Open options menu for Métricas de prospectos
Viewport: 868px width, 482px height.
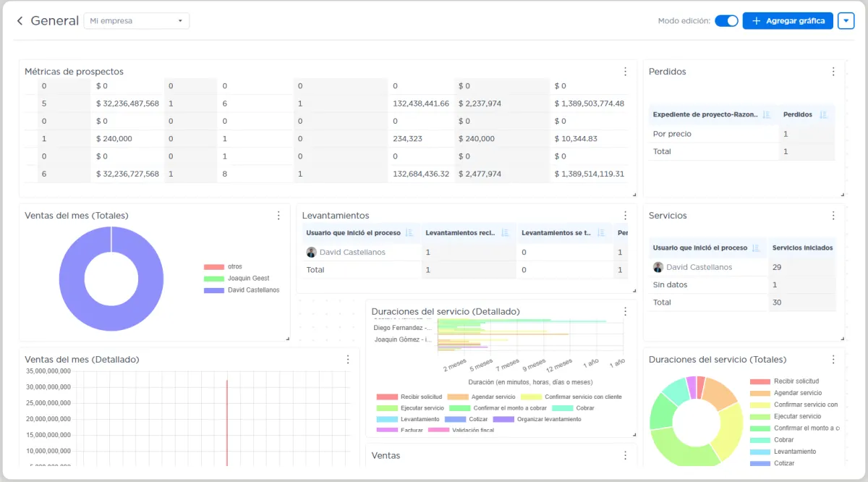626,72
